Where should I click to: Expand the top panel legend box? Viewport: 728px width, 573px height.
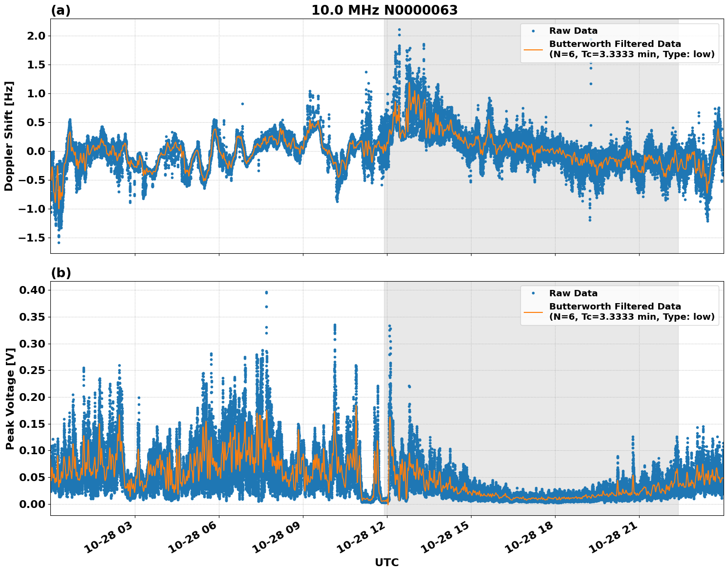[621, 43]
